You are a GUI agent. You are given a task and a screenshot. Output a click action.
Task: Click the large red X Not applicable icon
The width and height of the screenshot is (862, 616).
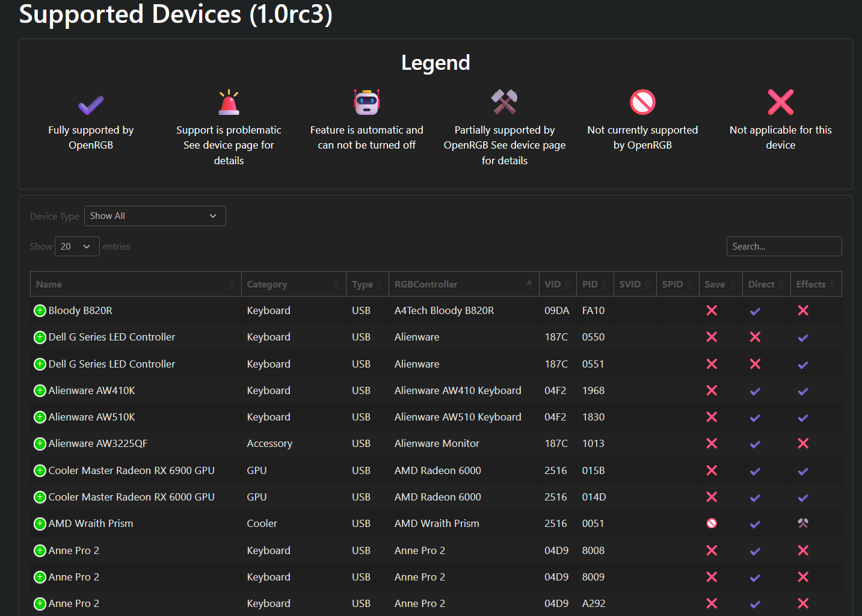781,102
